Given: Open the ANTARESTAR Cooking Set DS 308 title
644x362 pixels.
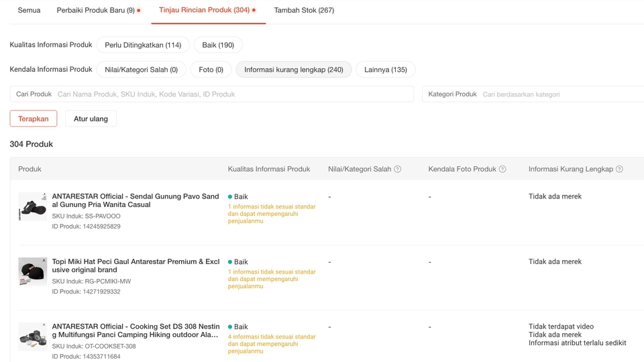Looking at the screenshot, I should (x=136, y=330).
